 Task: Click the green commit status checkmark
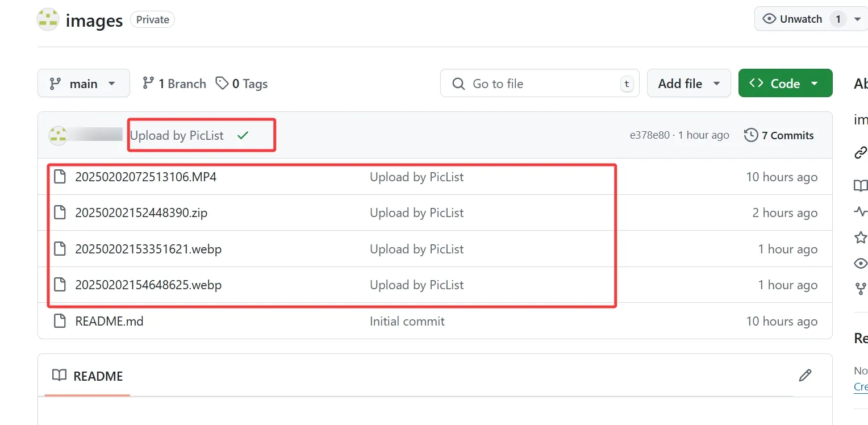(x=243, y=135)
